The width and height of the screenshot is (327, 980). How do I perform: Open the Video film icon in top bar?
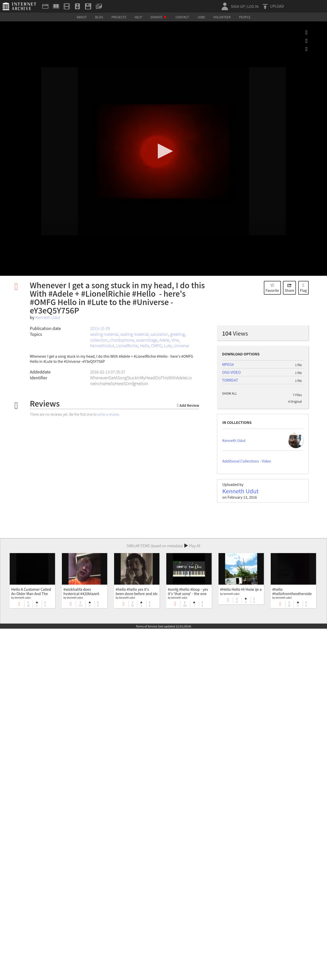point(67,6)
